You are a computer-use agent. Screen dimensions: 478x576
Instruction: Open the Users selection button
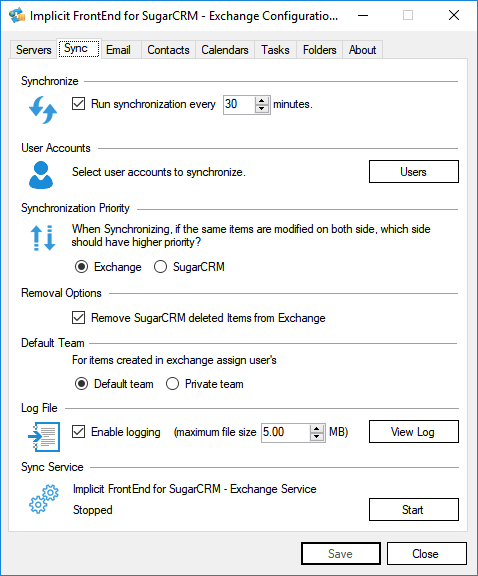click(x=414, y=172)
